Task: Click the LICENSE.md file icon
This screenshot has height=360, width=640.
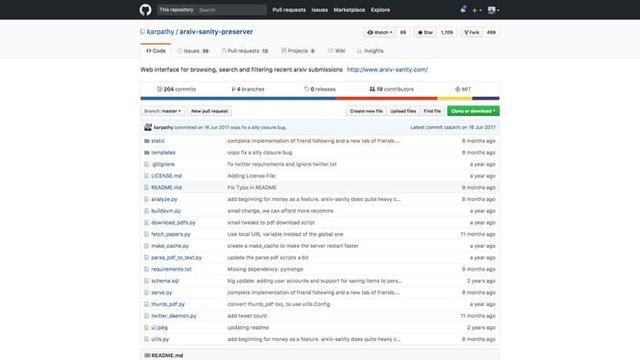Action: (147, 176)
